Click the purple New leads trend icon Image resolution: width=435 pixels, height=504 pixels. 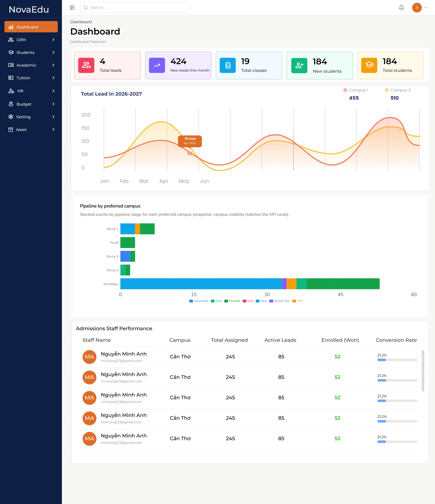point(157,65)
